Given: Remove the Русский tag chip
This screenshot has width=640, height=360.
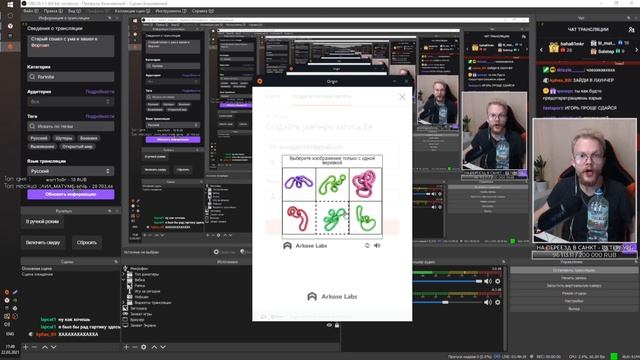Looking at the screenshot, I should click(x=39, y=138).
